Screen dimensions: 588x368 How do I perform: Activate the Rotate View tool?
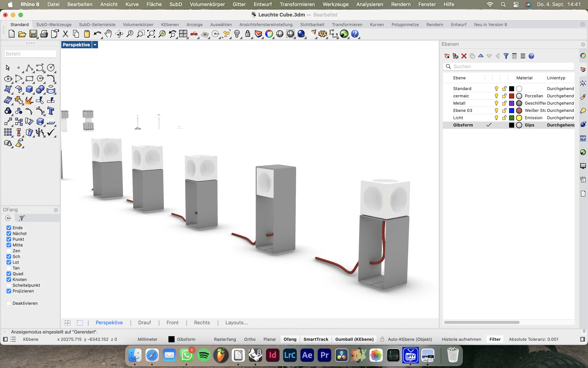(119, 34)
